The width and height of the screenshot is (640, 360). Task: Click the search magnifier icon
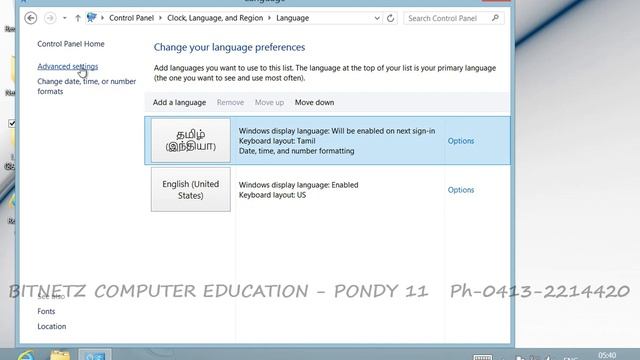point(496,18)
